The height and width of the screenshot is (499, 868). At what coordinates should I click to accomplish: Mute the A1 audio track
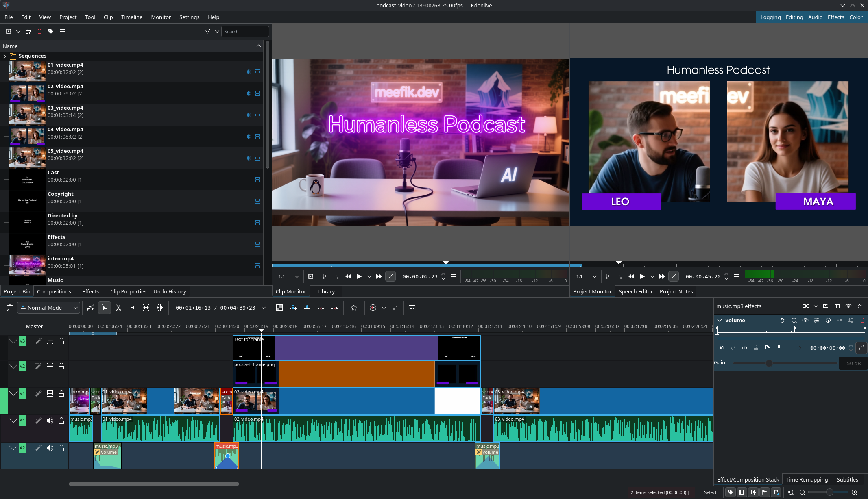50,421
